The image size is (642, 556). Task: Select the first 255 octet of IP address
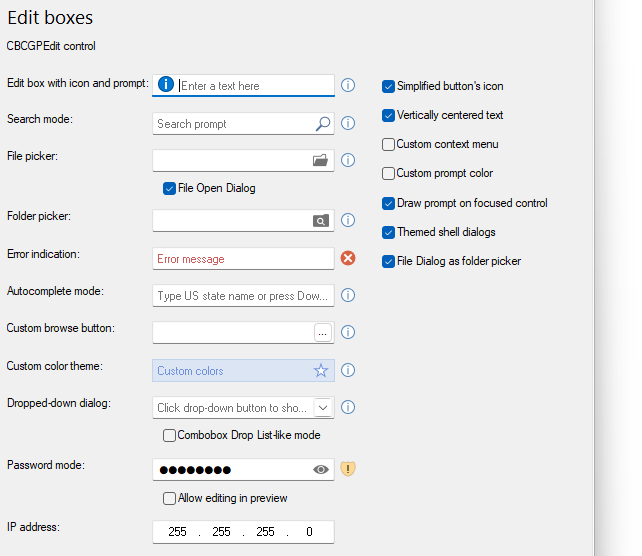pyautogui.click(x=177, y=532)
